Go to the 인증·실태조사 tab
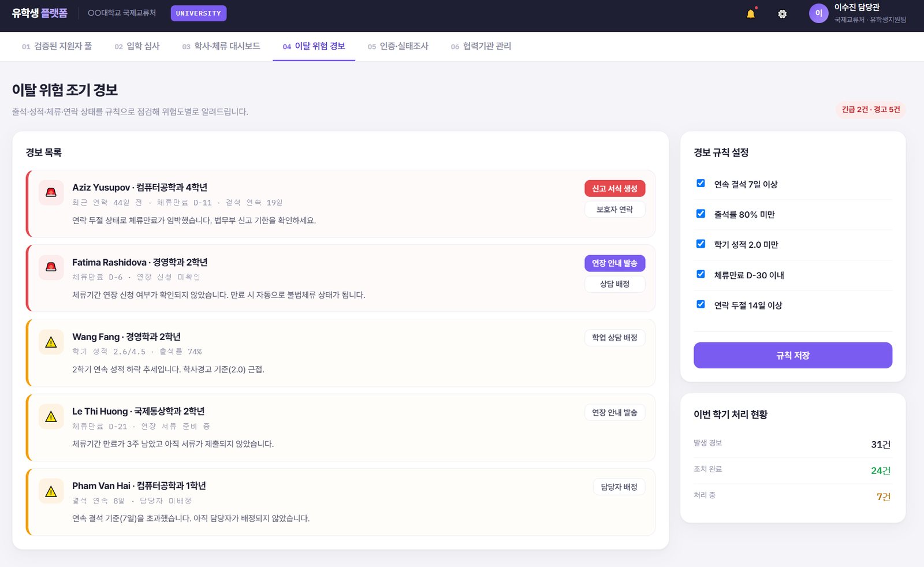The height and width of the screenshot is (567, 924). (x=398, y=46)
